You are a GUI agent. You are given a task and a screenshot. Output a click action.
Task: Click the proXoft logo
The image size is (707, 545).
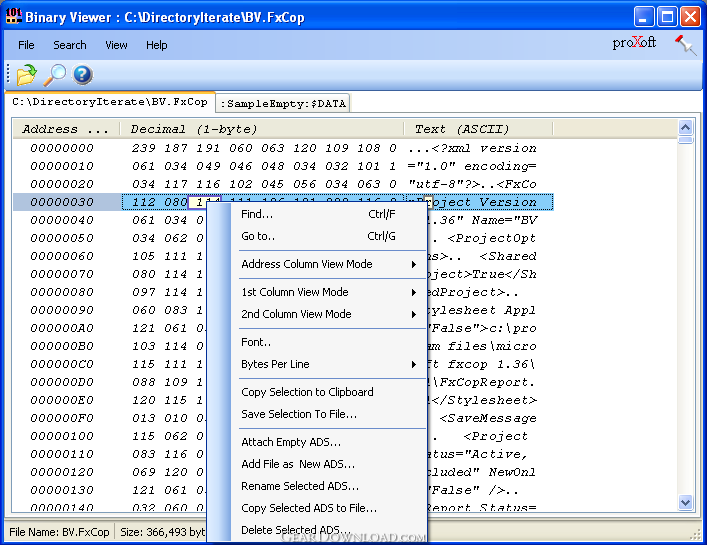point(634,43)
